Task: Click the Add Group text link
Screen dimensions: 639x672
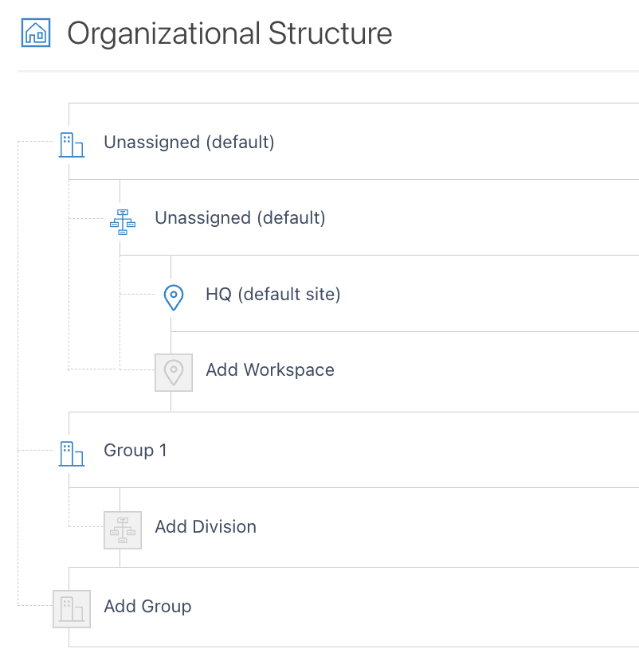Action: pos(148,607)
